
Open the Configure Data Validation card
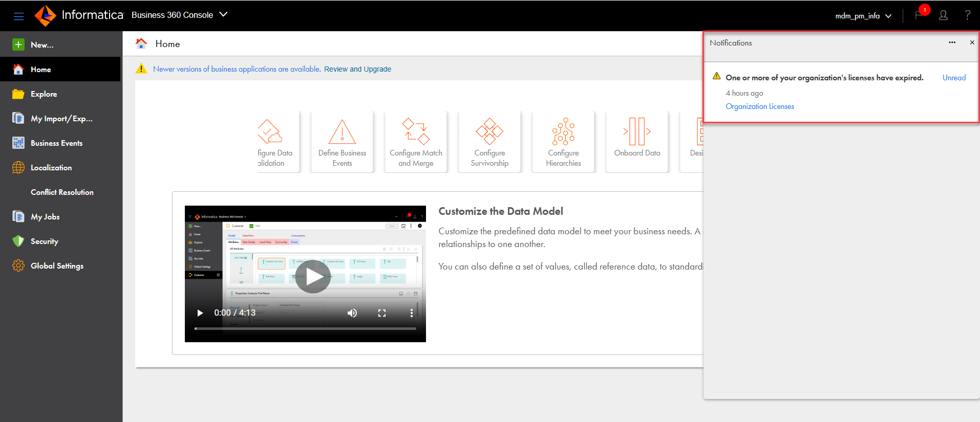pyautogui.click(x=279, y=142)
